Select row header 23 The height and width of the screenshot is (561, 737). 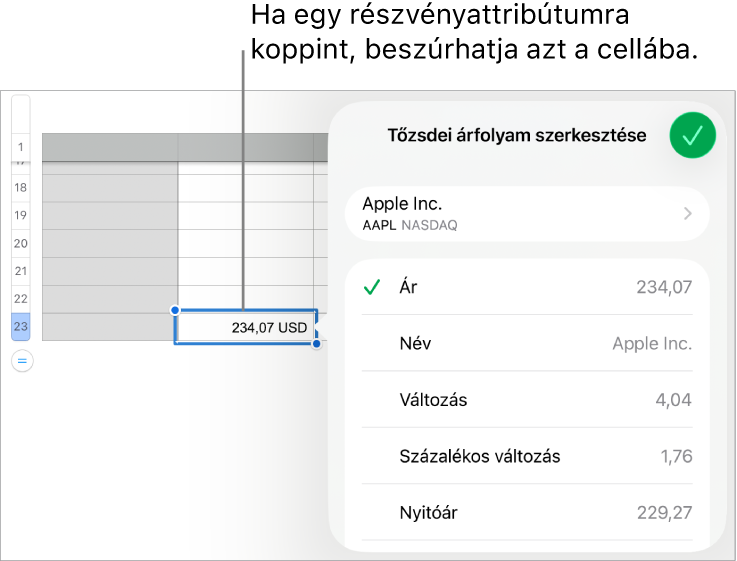click(21, 327)
